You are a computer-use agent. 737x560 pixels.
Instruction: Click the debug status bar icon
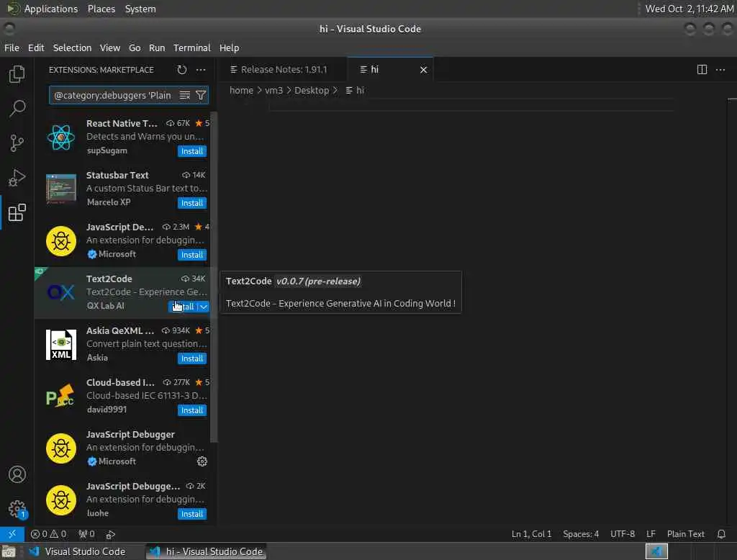click(110, 534)
